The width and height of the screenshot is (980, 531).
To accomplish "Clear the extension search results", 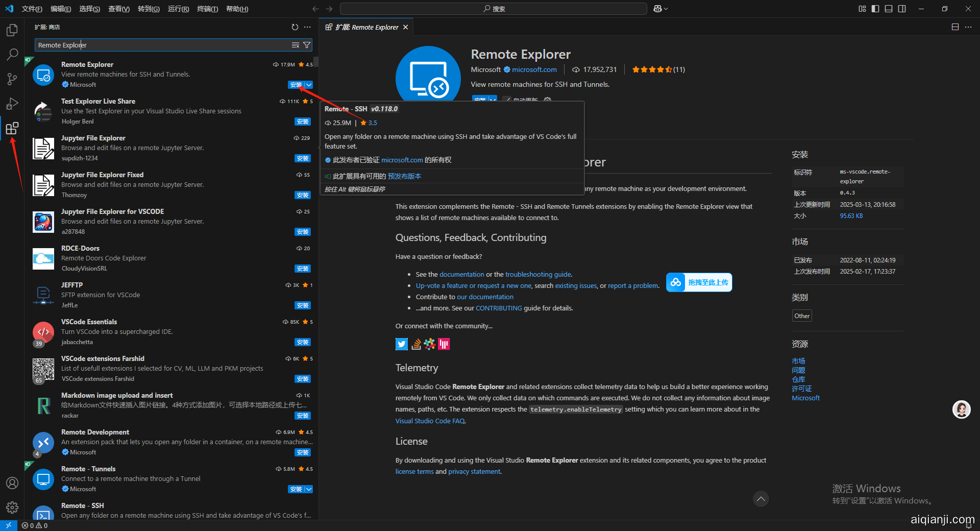I will click(x=296, y=45).
